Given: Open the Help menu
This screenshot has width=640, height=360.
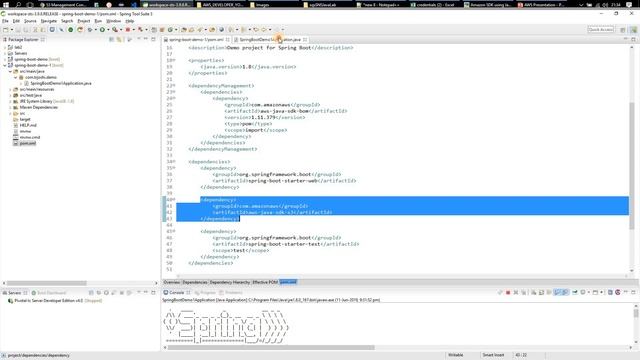Looking at the screenshot, I should pos(130,21).
